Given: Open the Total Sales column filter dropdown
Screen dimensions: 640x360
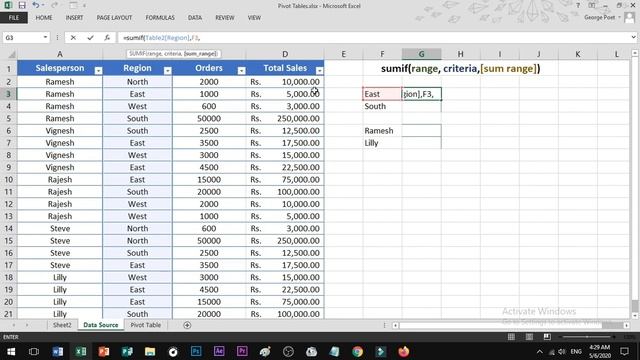Looking at the screenshot, I should tap(320, 71).
